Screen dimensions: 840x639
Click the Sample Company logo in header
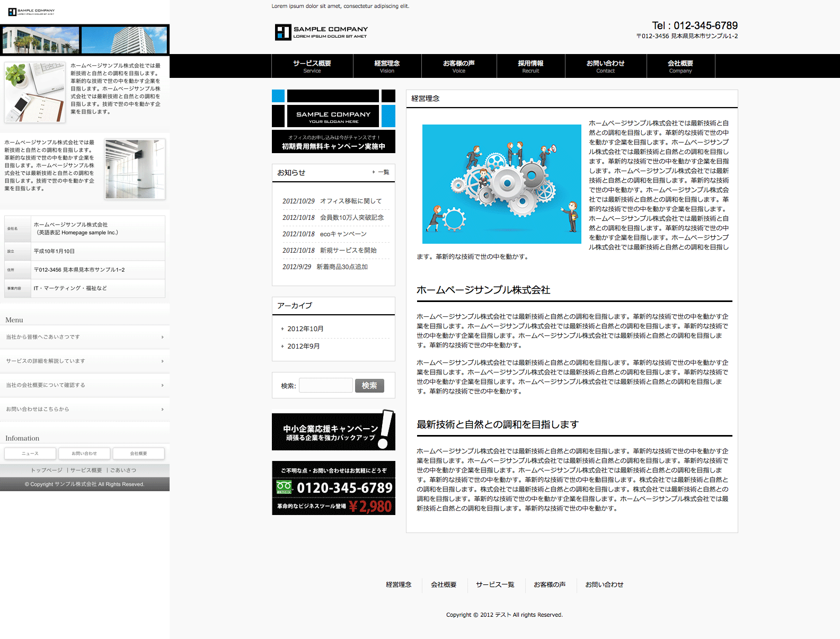tap(321, 32)
